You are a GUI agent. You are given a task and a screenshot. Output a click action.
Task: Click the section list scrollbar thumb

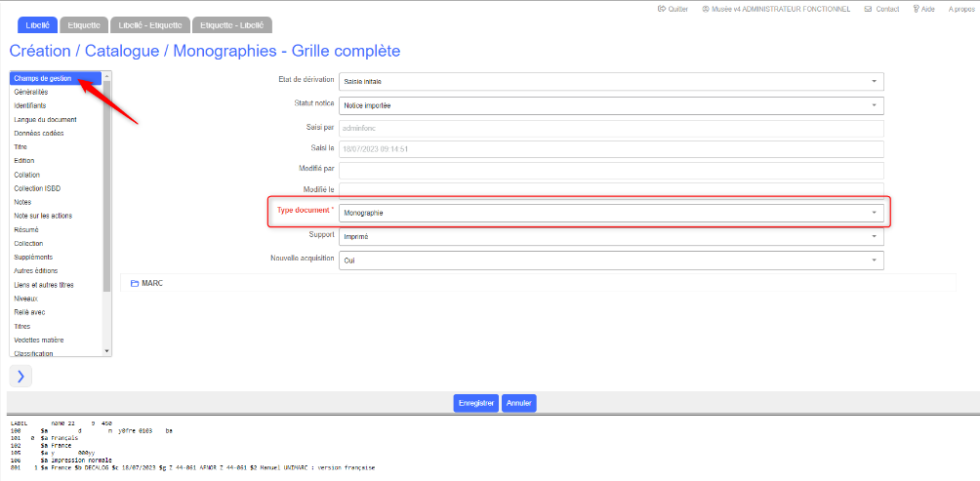[106, 185]
